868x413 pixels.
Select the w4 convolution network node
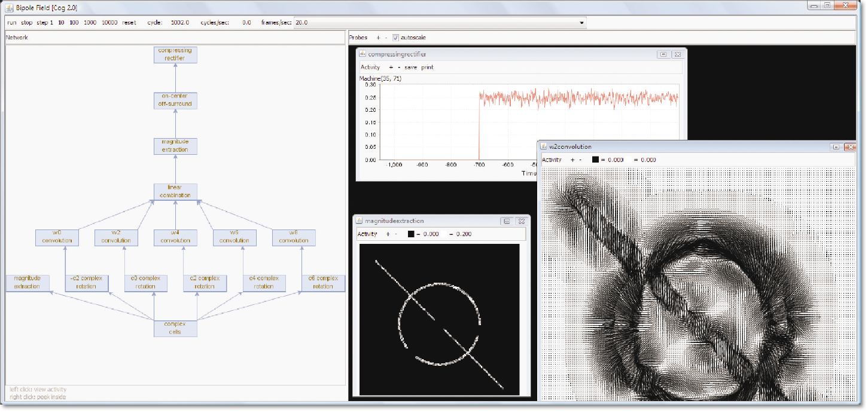[x=175, y=237]
